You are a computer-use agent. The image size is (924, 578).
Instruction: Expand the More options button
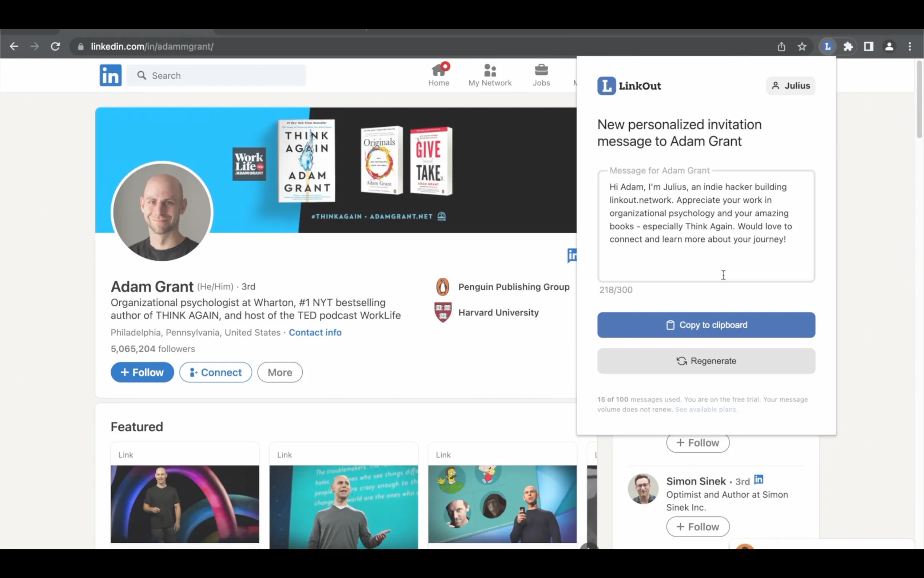coord(280,372)
